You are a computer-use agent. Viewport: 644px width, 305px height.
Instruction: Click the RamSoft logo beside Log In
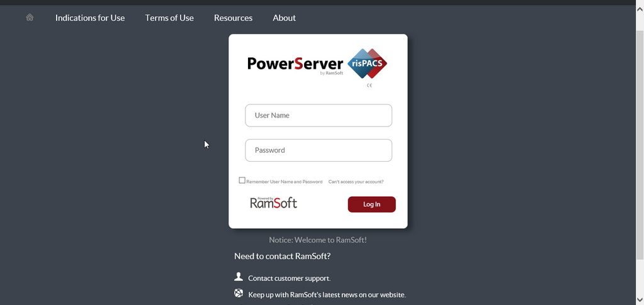pyautogui.click(x=273, y=202)
